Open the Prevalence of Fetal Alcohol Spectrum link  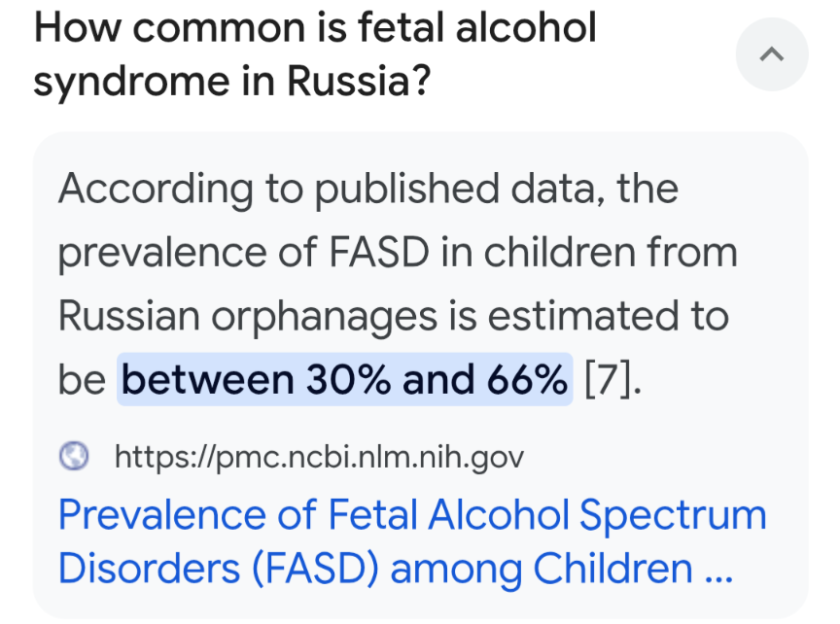tap(412, 515)
